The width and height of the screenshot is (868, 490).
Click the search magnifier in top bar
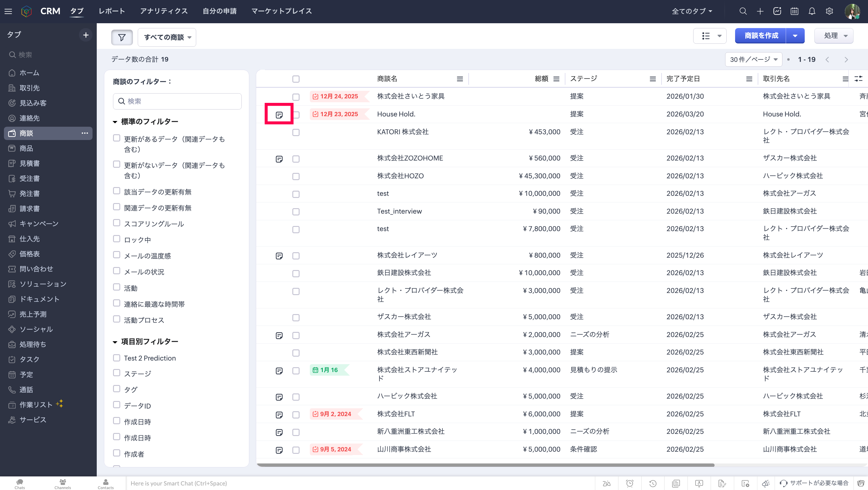click(743, 11)
